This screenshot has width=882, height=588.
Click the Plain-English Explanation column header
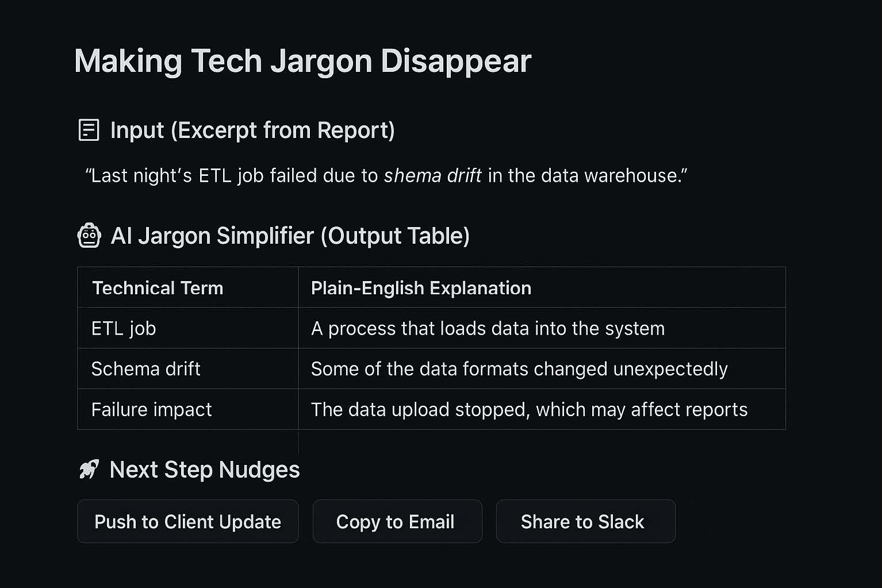coord(421,288)
